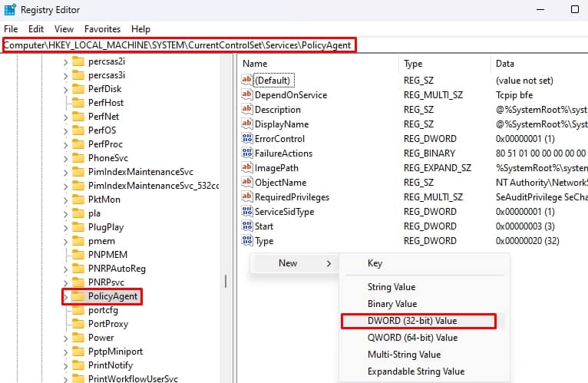This screenshot has width=588, height=383.
Task: Expand the pla tree node
Action: click(x=65, y=214)
